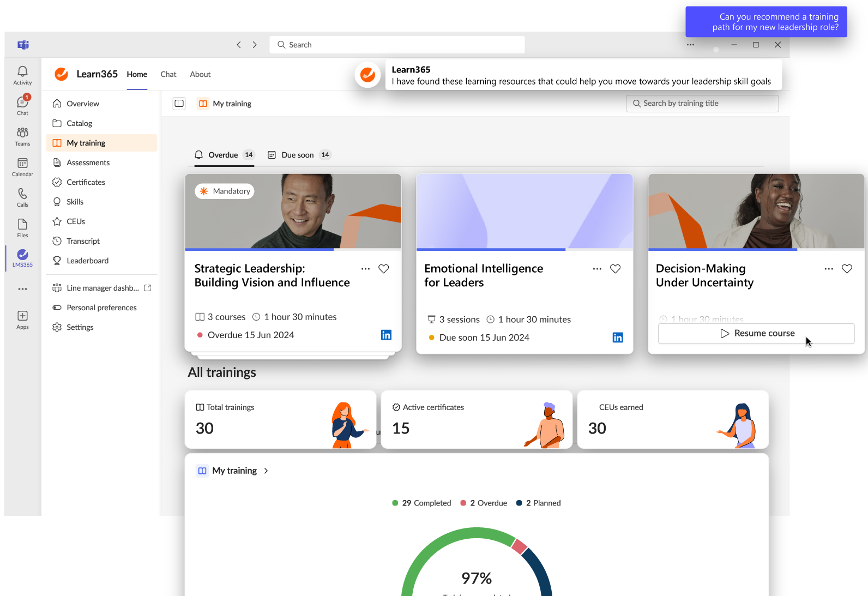Favorite the Strategic Leadership course
This screenshot has height=596, width=868.
384,269
